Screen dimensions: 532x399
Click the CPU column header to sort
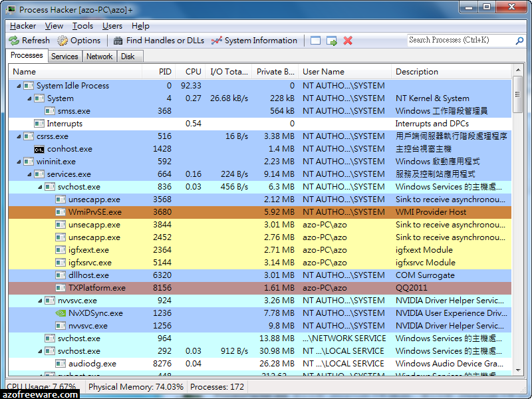(193, 72)
